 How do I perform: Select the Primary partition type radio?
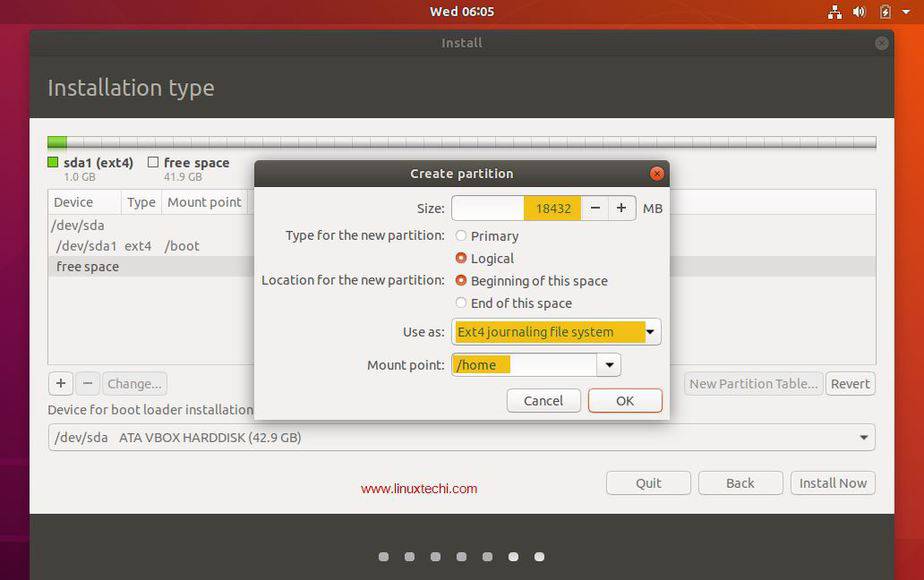click(459, 236)
